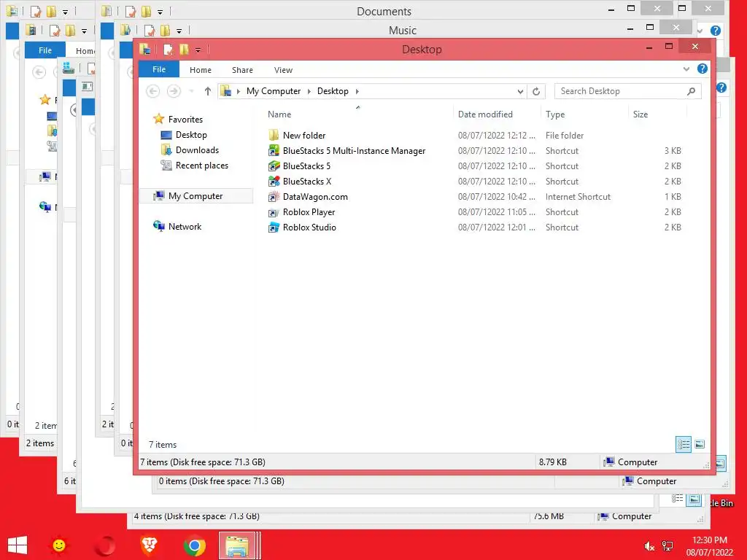Click the Desktop breadcrumb in address bar

[333, 91]
